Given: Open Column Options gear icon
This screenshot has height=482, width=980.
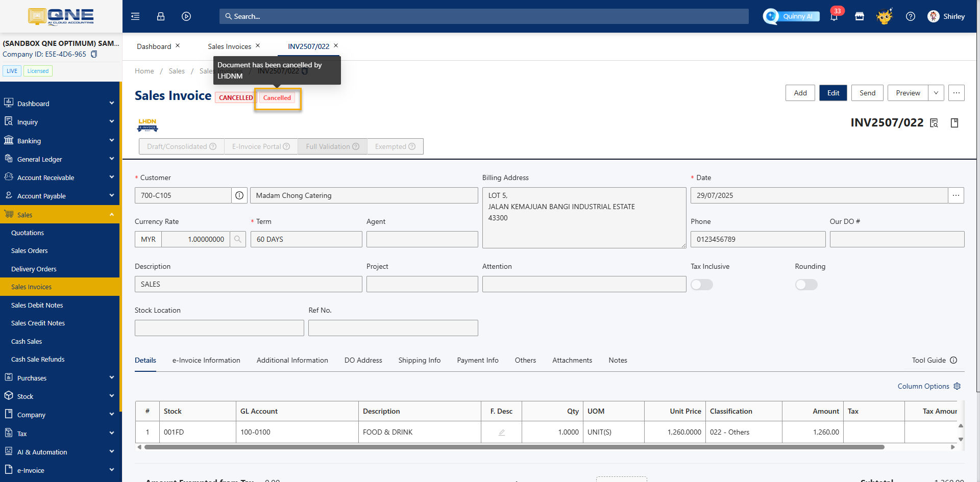Looking at the screenshot, I should 957,386.
